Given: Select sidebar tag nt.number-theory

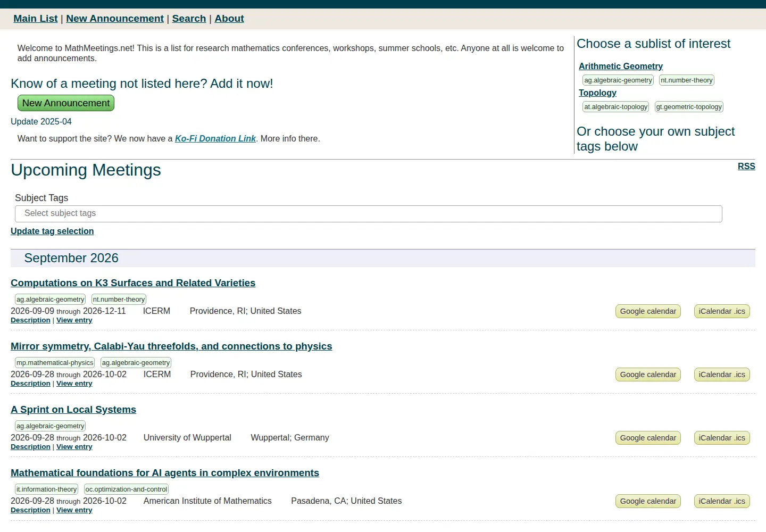Looking at the screenshot, I should coord(687,80).
